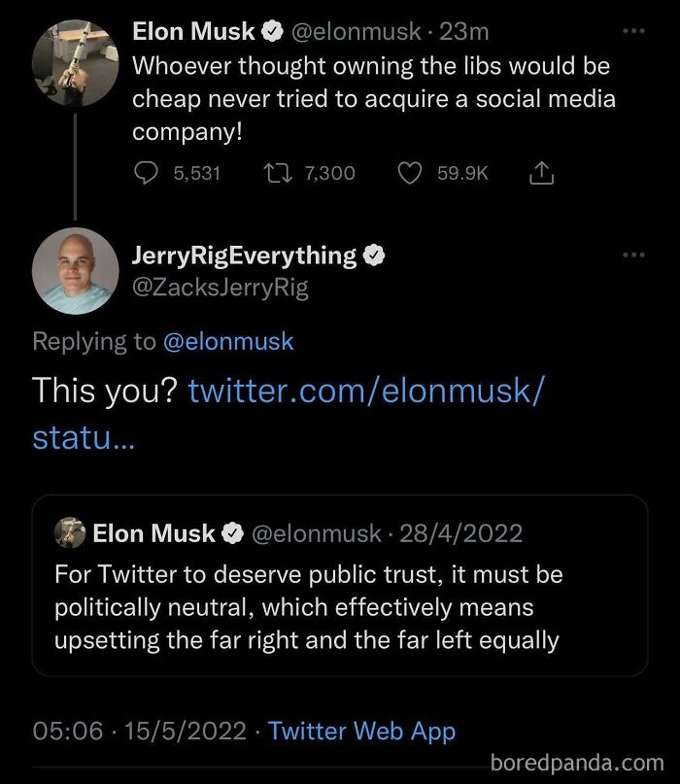Click the retweet icon showing 7,300
This screenshot has height=784, width=680.
click(279, 173)
